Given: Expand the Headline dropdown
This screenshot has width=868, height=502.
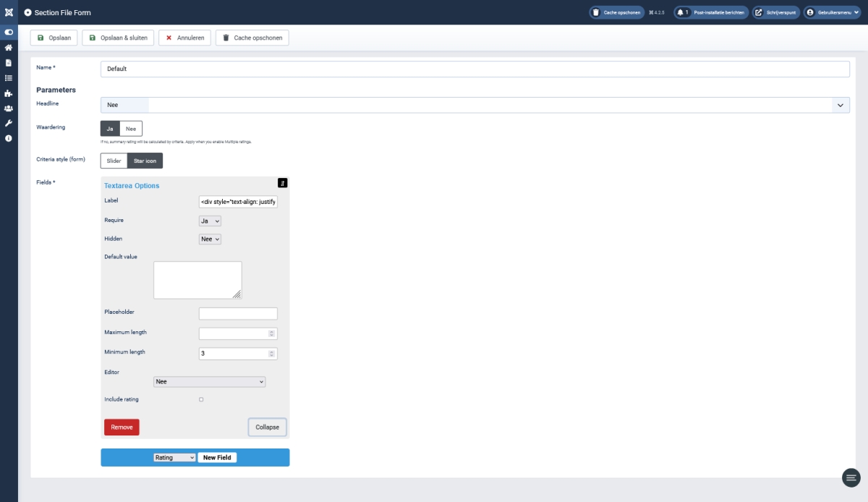Looking at the screenshot, I should (840, 106).
